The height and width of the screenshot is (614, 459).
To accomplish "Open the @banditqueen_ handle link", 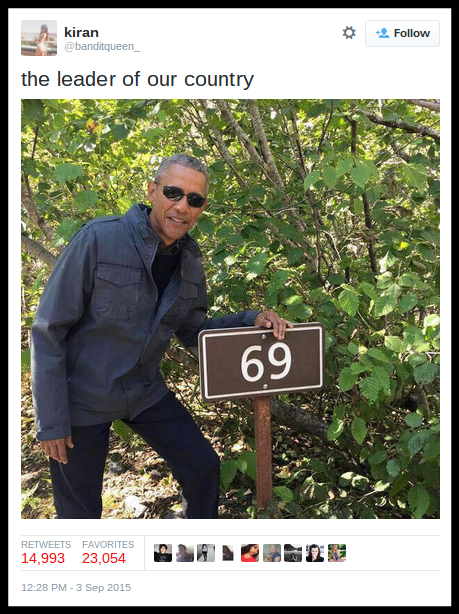I will (x=102, y=47).
